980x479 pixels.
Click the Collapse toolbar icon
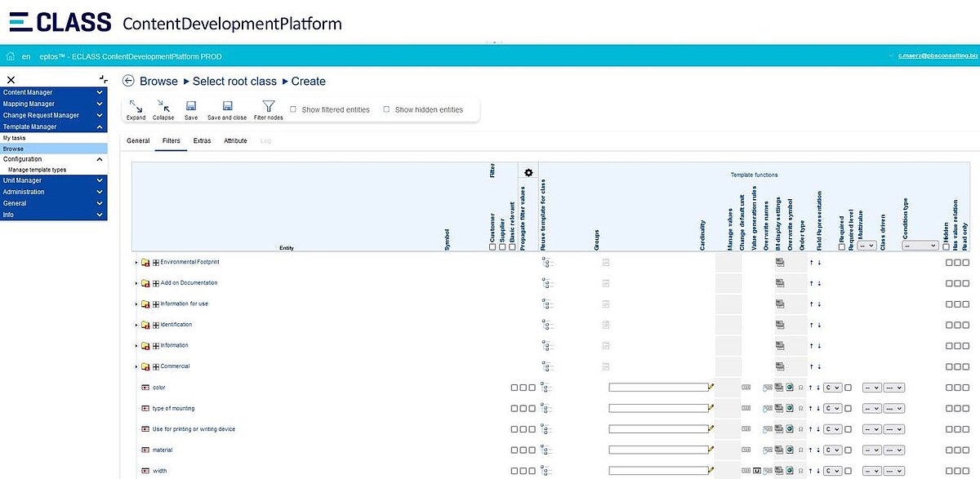(163, 106)
